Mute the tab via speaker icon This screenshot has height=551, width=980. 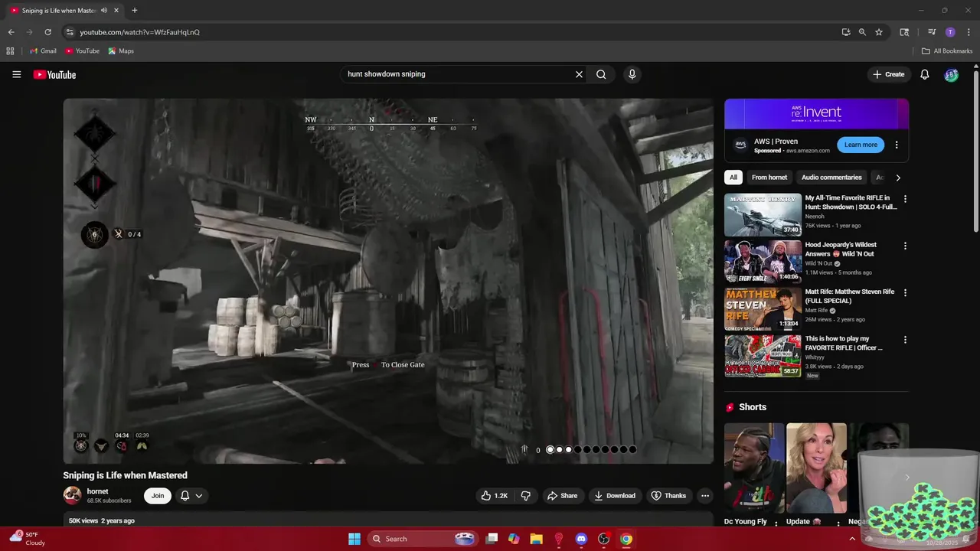coord(103,11)
